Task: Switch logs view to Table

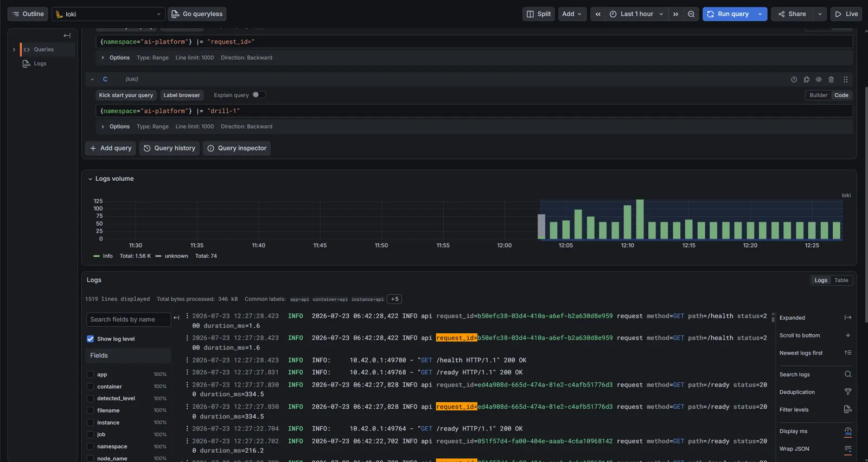Action: pyautogui.click(x=841, y=280)
